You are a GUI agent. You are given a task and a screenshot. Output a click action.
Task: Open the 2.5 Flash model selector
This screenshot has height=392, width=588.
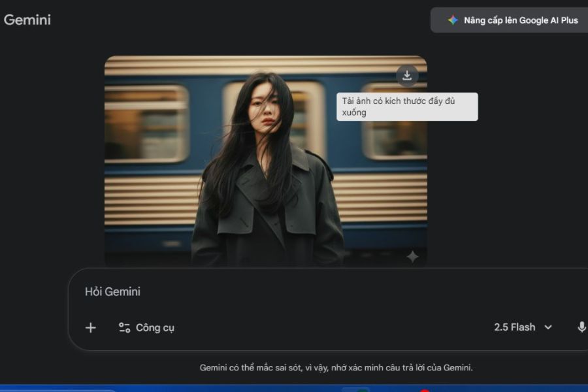point(515,327)
